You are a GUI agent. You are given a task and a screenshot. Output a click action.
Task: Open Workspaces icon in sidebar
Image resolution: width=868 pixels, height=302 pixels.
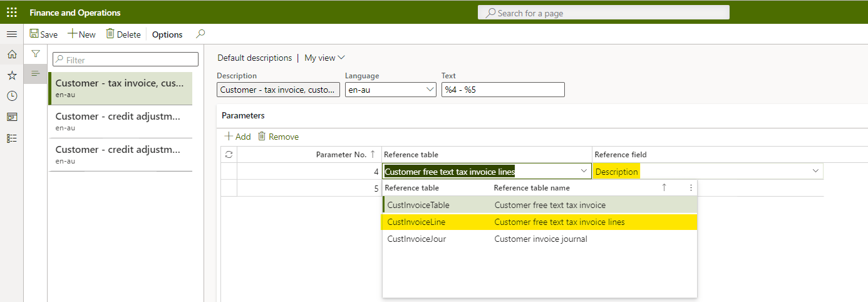click(12, 117)
